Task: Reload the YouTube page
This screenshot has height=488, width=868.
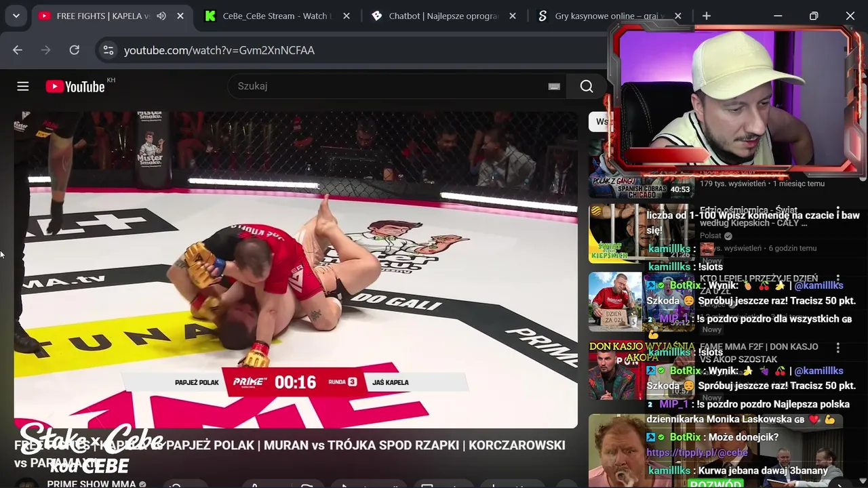Action: (75, 50)
